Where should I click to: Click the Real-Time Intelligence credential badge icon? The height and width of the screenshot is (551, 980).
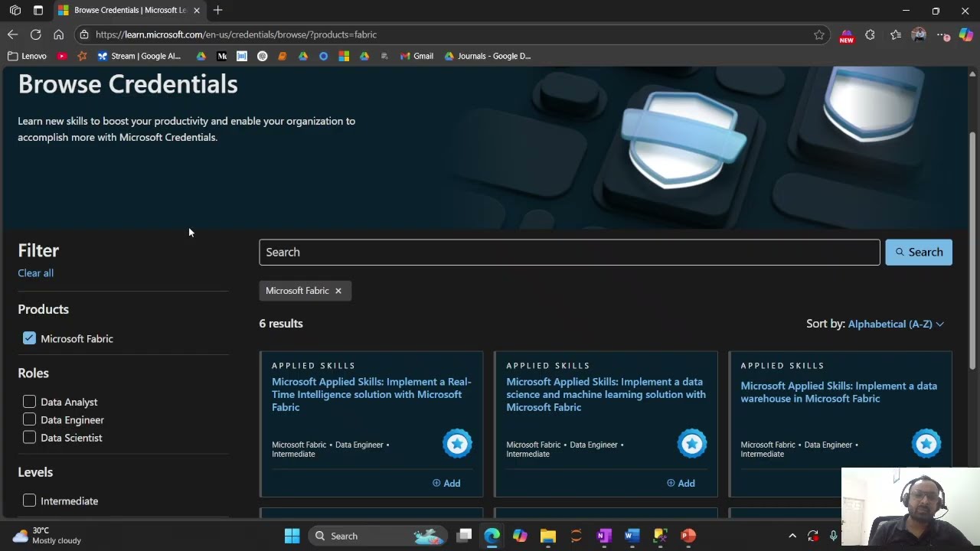[x=457, y=444]
